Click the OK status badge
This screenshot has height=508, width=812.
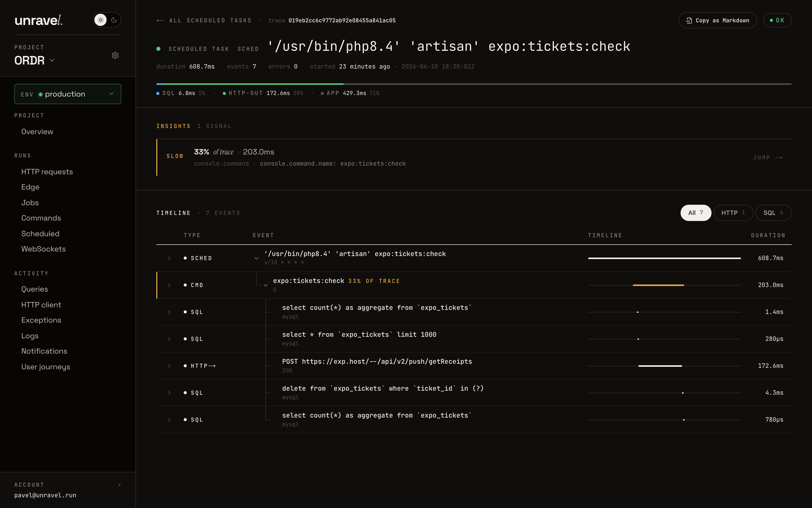(x=777, y=21)
